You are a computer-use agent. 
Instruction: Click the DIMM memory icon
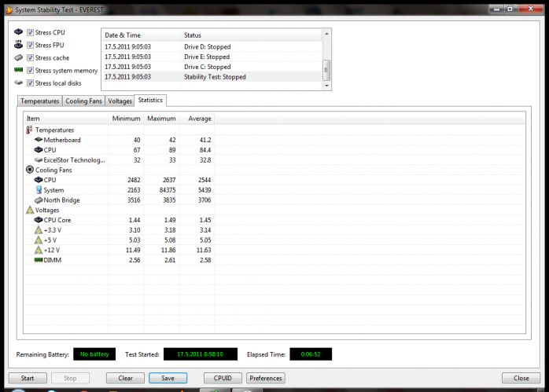(39, 260)
